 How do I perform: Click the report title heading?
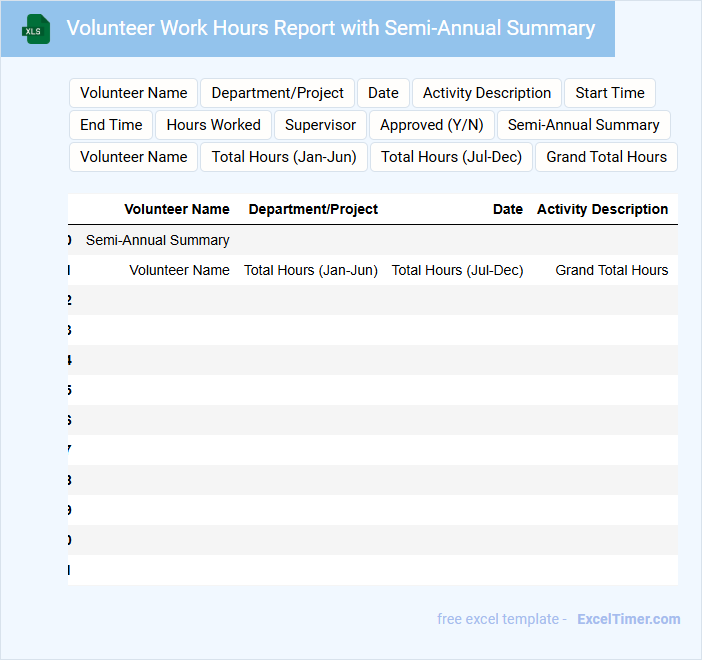click(x=330, y=28)
